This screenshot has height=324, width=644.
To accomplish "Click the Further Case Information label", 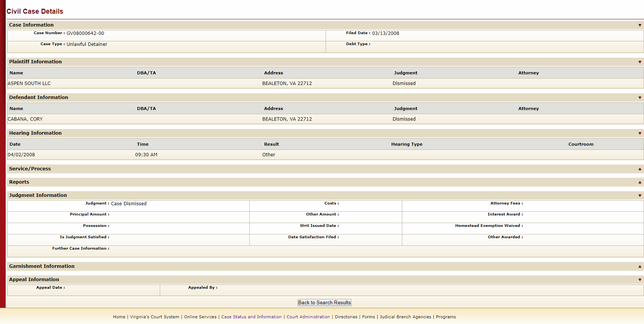I will (81, 249).
